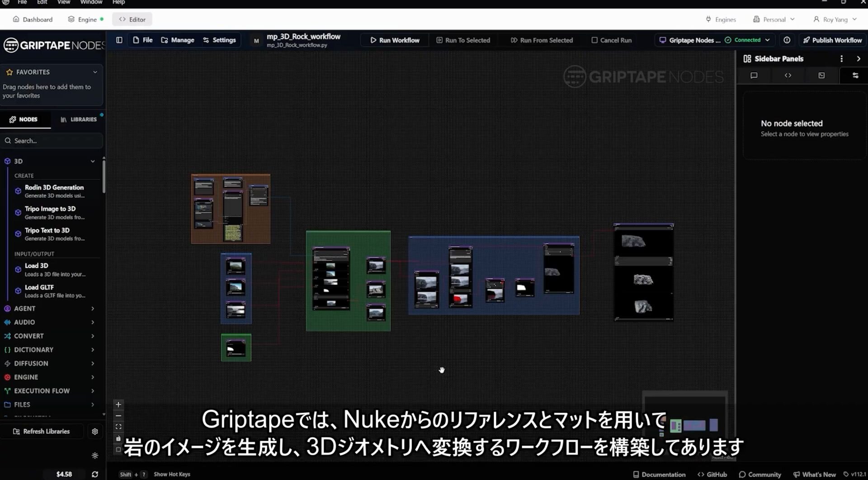Cancel the current run
Image resolution: width=868 pixels, height=480 pixels.
tap(611, 40)
